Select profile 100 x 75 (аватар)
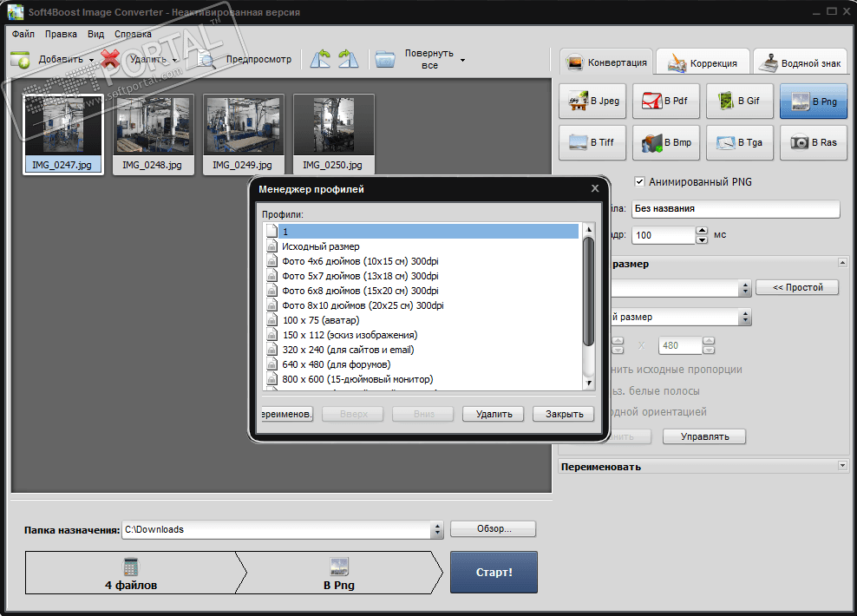Viewport: 857px width, 616px height. tap(321, 320)
